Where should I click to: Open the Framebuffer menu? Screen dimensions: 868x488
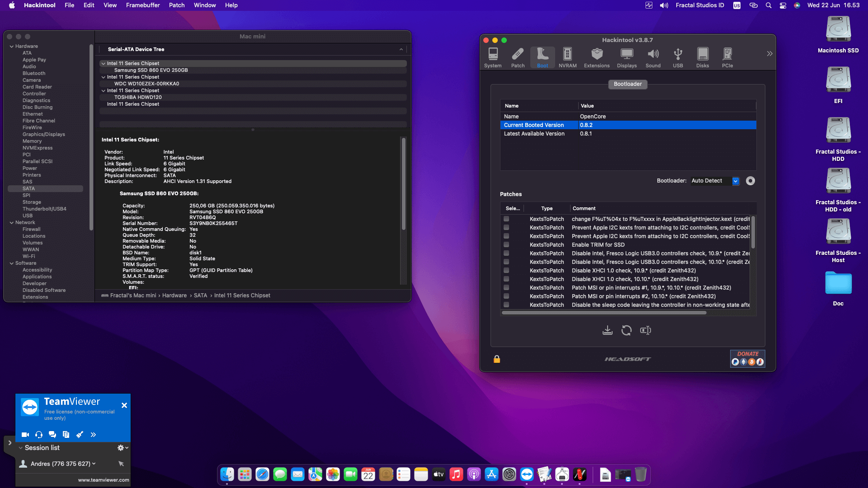pos(143,5)
